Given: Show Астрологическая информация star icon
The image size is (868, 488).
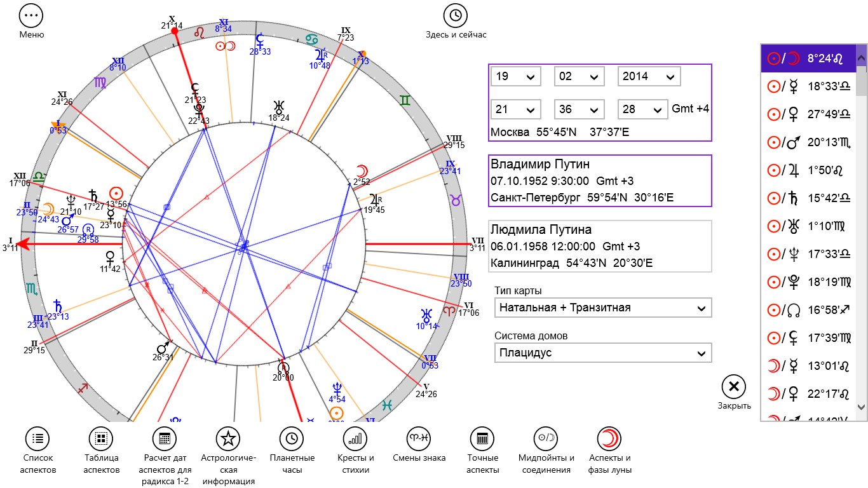Looking at the screenshot, I should point(228,439).
